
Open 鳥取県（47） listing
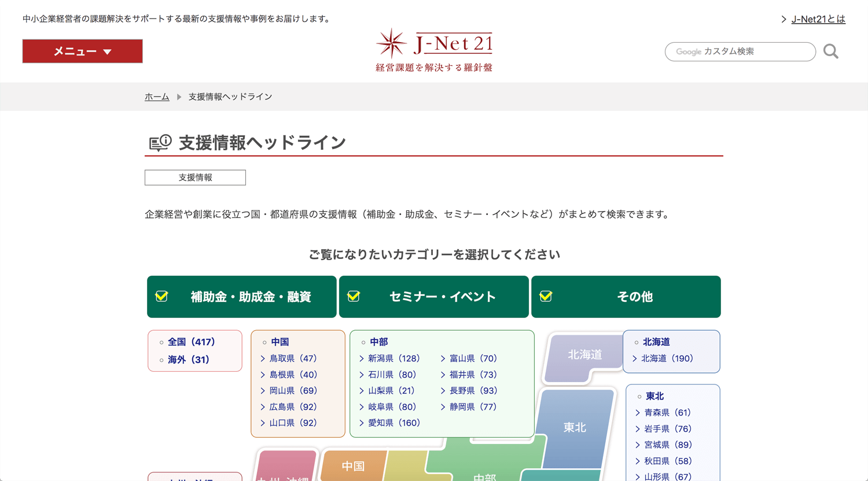[293, 358]
